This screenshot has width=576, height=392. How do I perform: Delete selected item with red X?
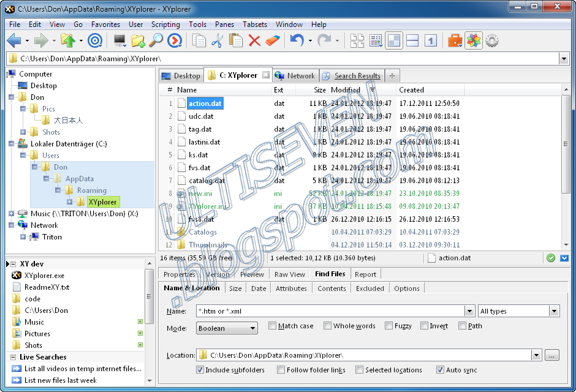(x=254, y=40)
